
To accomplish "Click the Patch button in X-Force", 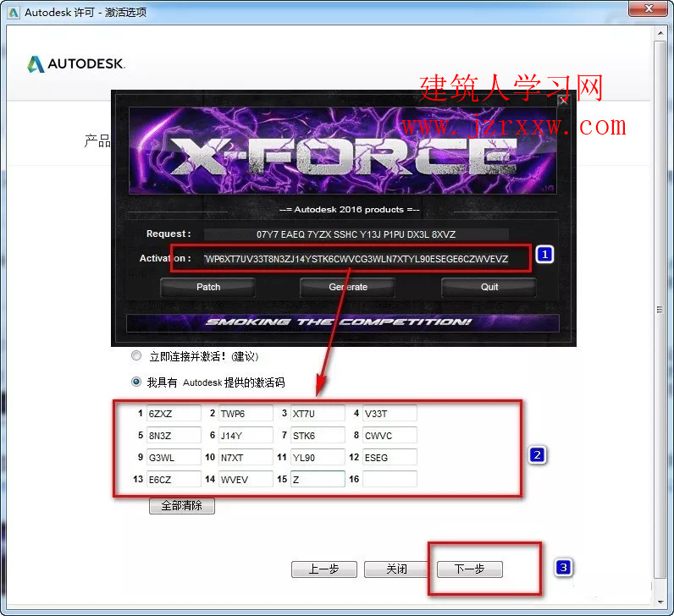I will (208, 287).
